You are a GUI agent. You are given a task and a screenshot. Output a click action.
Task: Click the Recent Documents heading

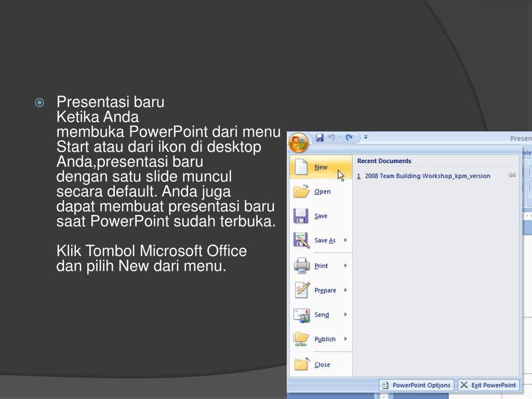click(x=384, y=161)
